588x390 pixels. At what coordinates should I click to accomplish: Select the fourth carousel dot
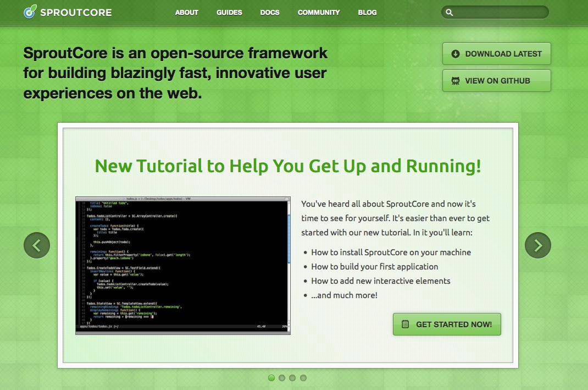(x=303, y=378)
